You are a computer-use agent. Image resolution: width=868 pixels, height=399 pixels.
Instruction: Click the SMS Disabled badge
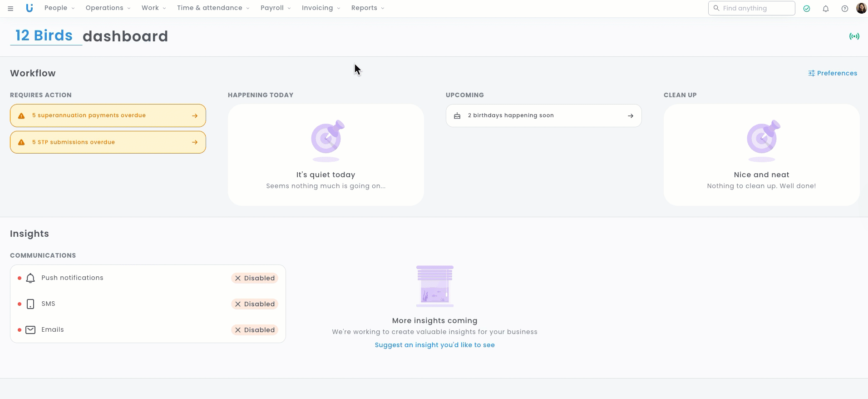(x=255, y=304)
